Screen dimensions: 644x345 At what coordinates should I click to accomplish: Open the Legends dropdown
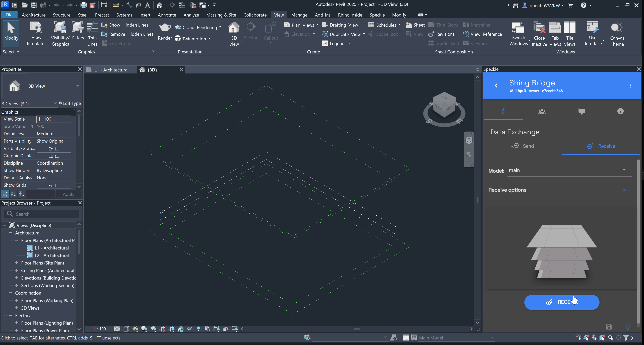(x=336, y=43)
